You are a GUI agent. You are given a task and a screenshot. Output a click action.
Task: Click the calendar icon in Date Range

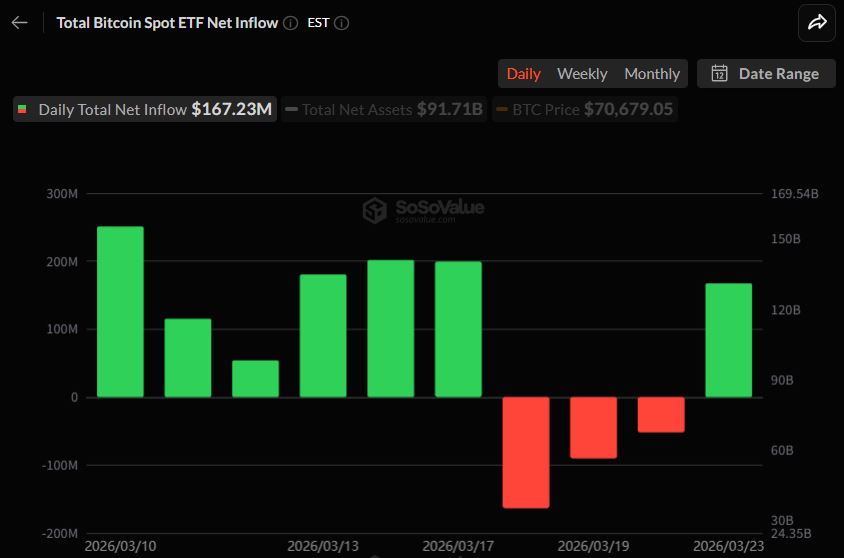(x=719, y=73)
